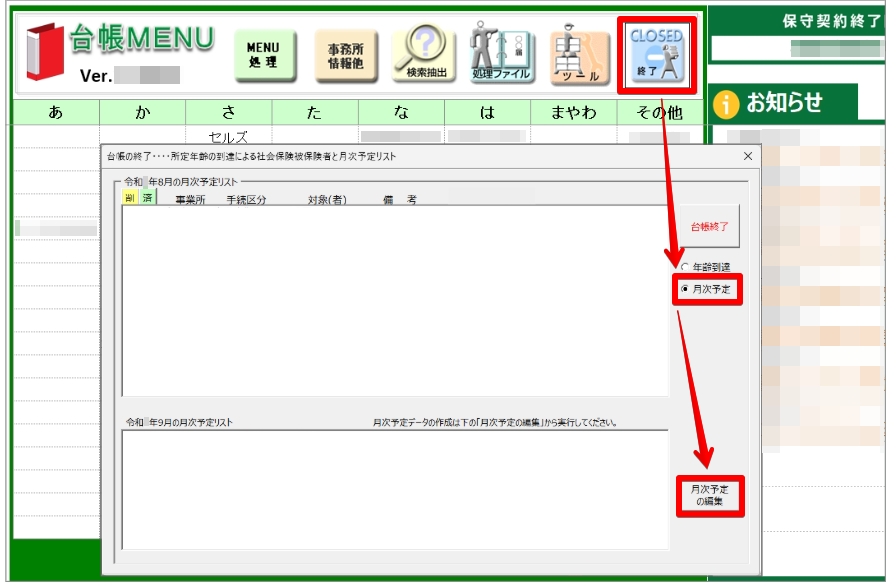The width and height of the screenshot is (896, 586).
Task: Click the 備考 column header
Action: [400, 200]
